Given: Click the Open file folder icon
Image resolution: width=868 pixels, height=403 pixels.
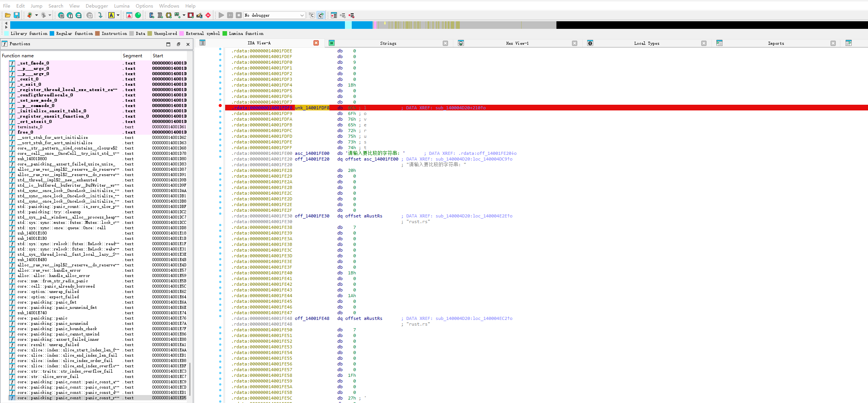Looking at the screenshot, I should 8,15.
